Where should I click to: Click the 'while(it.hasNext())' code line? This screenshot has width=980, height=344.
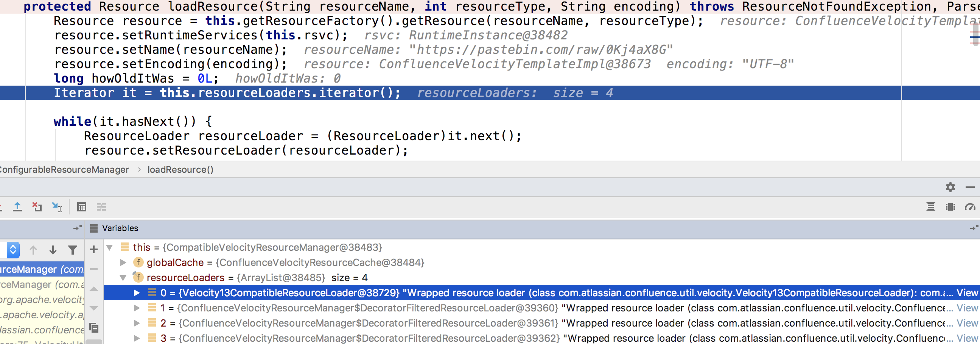(x=133, y=122)
